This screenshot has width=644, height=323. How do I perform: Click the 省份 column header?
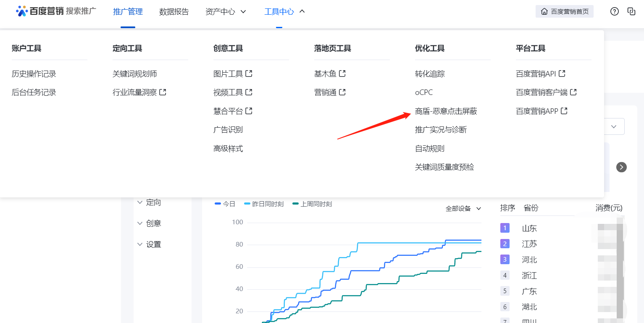531,208
